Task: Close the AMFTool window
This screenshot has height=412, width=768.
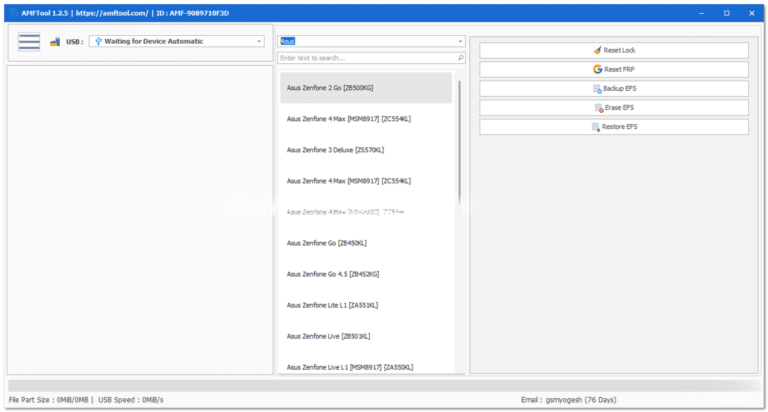Action: pos(751,13)
